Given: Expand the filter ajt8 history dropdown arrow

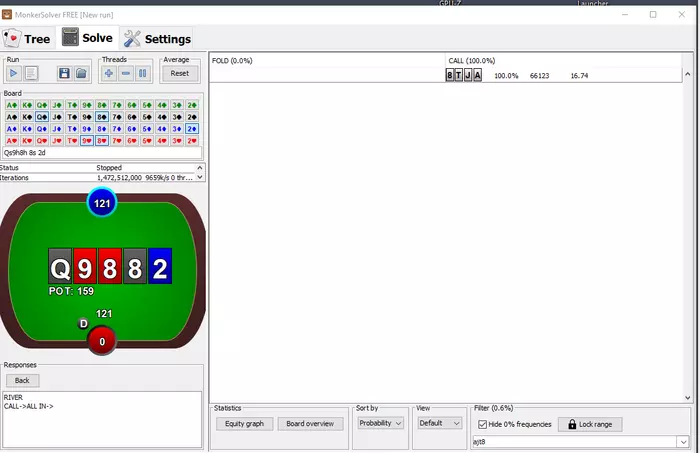Looking at the screenshot, I should point(683,442).
